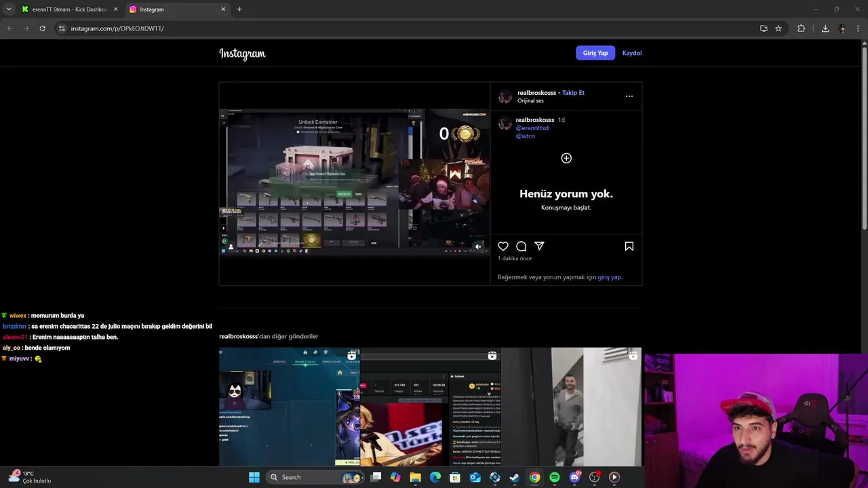Open Microsoft Store from the taskbar
The image size is (868, 488).
click(x=455, y=477)
